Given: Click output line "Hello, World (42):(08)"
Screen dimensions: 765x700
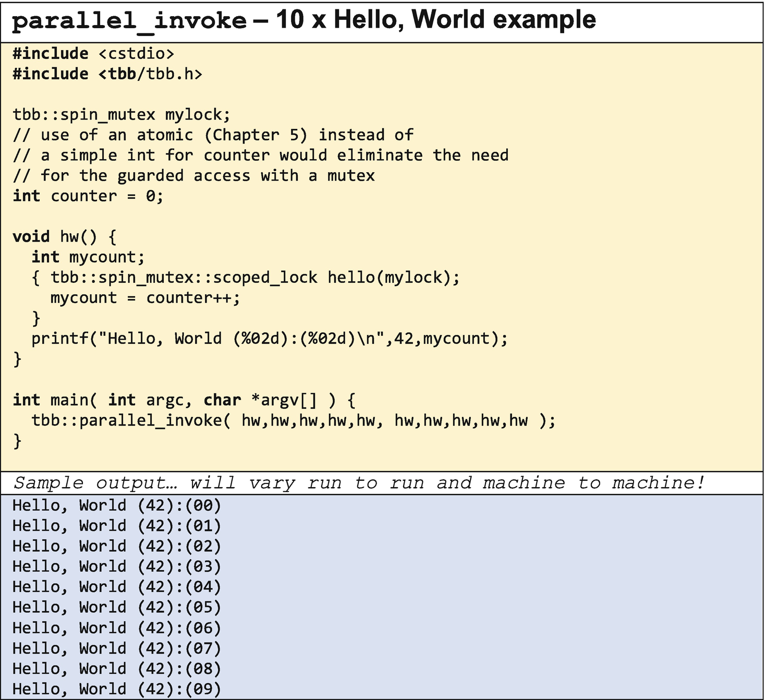Looking at the screenshot, I should 117,669.
